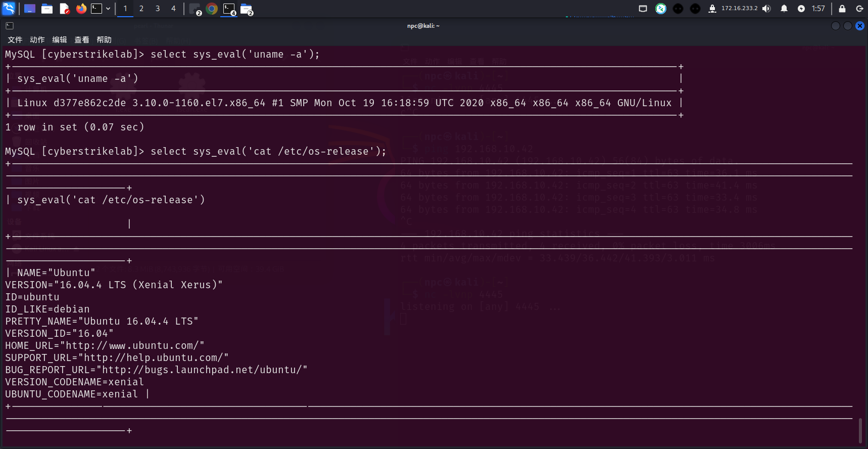Switch to workspace 3
Image resolution: width=868 pixels, height=449 pixels.
158,9
